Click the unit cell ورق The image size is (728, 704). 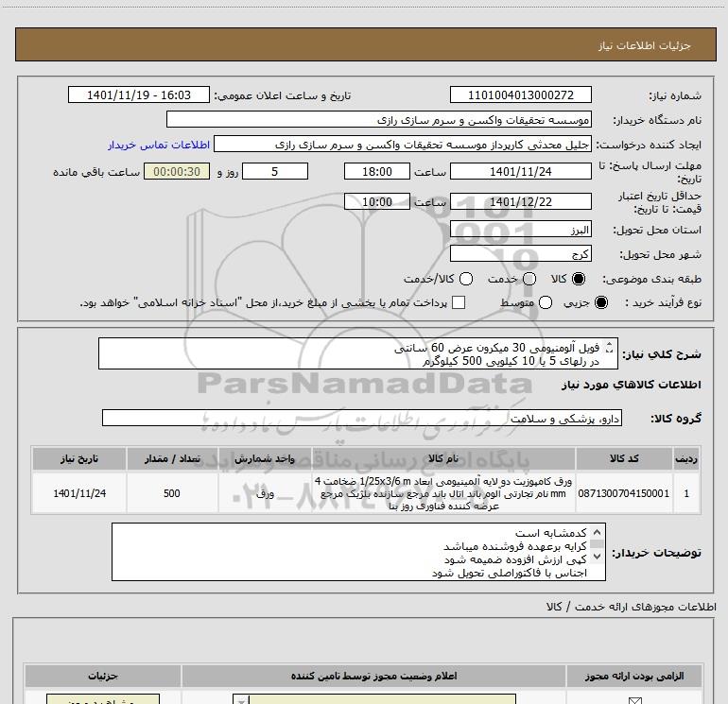[265, 493]
